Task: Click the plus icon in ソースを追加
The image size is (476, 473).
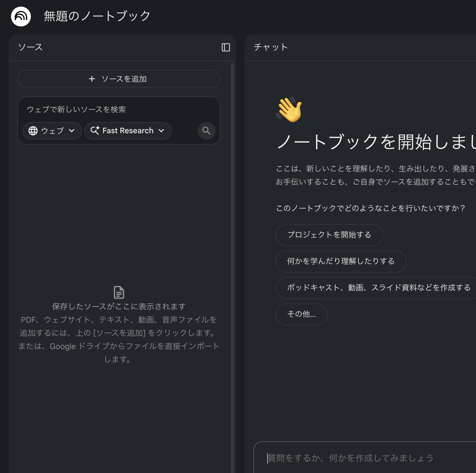Action: 92,79
